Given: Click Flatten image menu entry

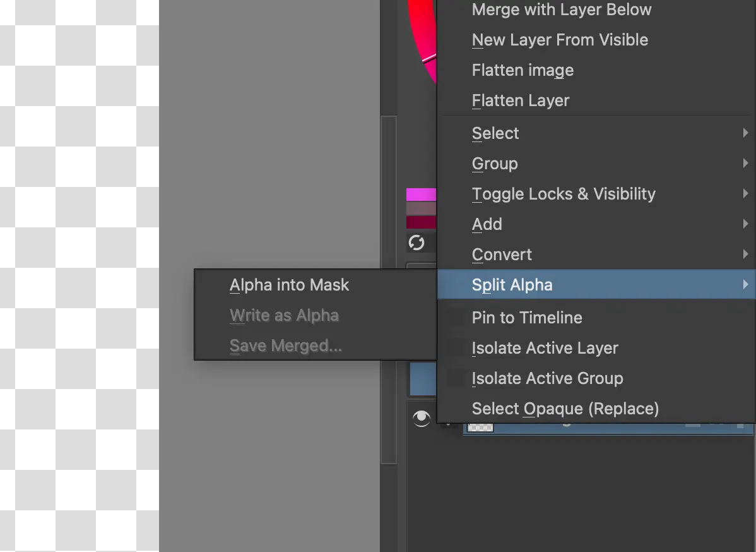Looking at the screenshot, I should (x=596, y=71).
